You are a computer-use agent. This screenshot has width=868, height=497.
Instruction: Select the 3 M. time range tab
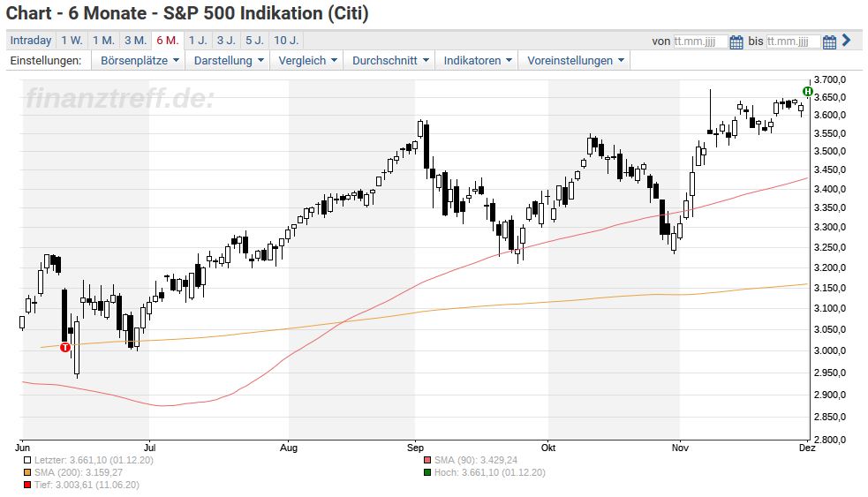pos(135,41)
